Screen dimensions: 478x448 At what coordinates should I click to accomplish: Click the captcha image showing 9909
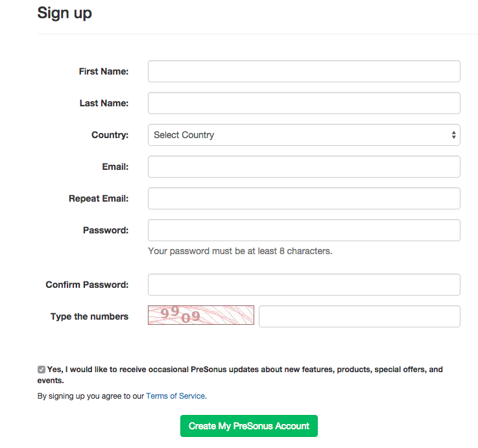point(201,315)
